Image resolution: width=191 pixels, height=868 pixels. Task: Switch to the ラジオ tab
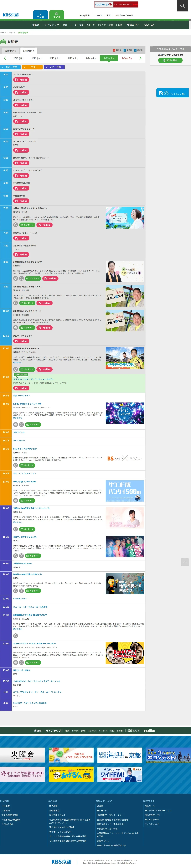click(57, 15)
